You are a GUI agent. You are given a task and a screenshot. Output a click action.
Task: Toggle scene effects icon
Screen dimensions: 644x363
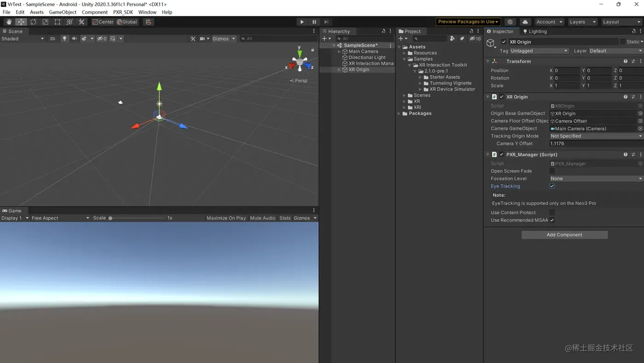[x=84, y=39]
